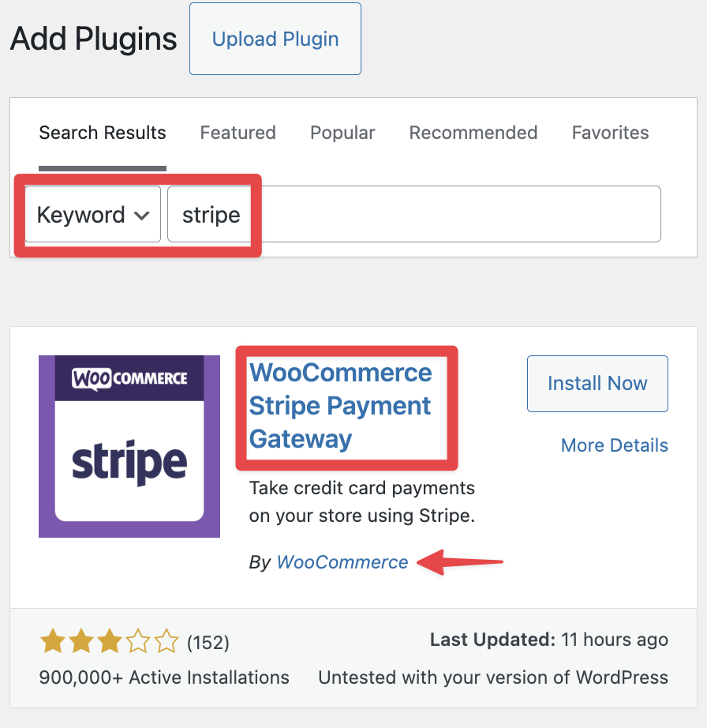Screen dimensions: 707x728
Task: Open the Popular tab
Action: coord(342,133)
